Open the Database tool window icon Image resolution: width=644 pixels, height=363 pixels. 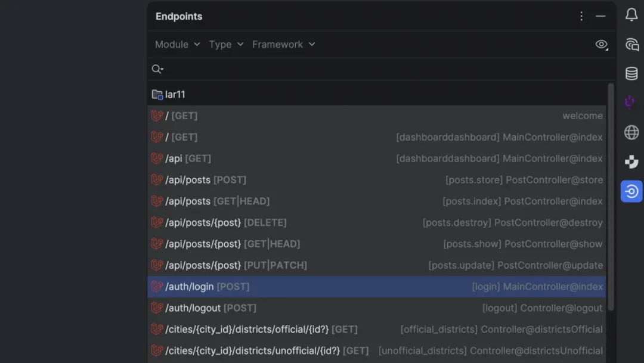point(631,74)
